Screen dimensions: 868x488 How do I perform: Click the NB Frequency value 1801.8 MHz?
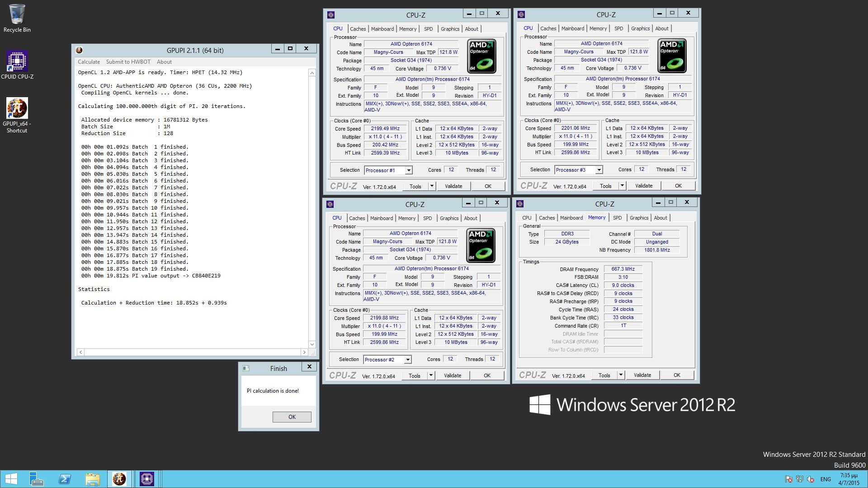pyautogui.click(x=657, y=250)
